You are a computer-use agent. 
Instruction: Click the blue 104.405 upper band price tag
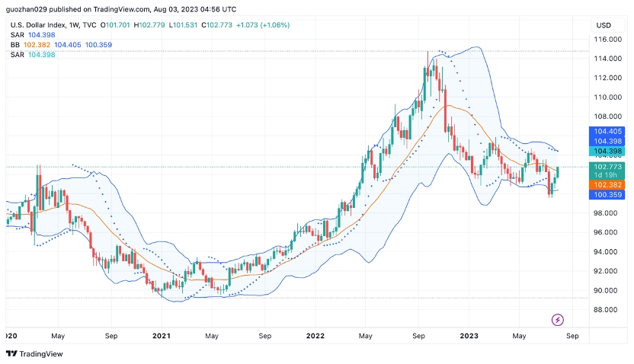(607, 131)
